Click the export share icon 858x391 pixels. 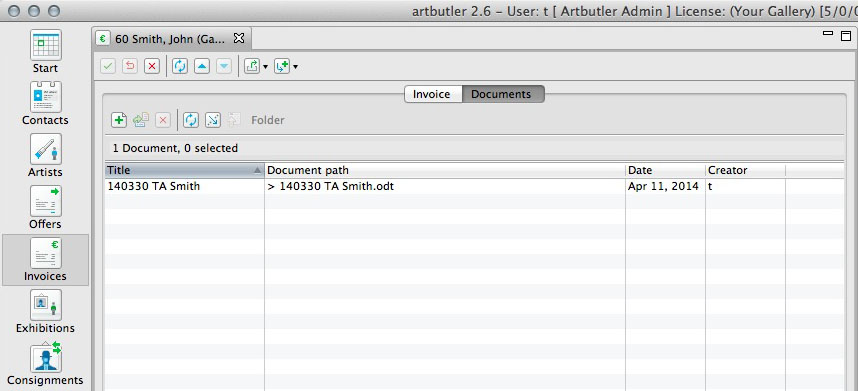click(252, 67)
